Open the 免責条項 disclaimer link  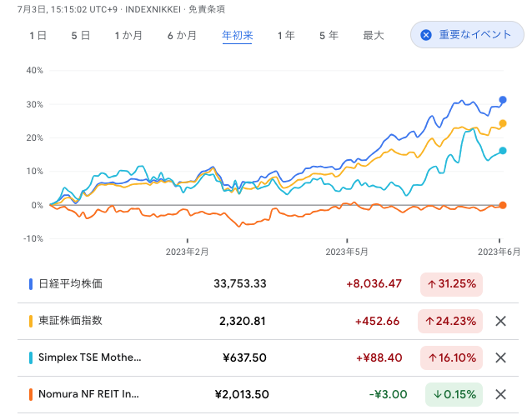(x=207, y=9)
